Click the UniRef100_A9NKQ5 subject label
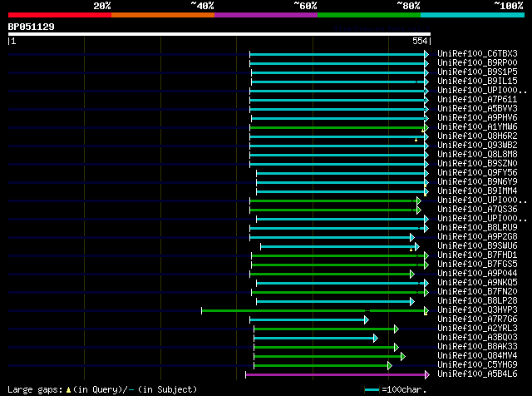The width and height of the screenshot is (532, 396). (477, 283)
